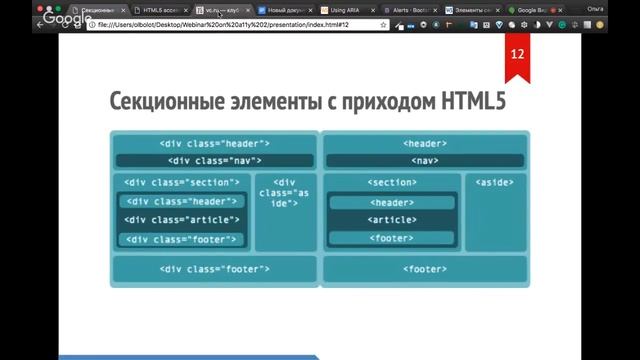Switch to the 'HTML5 accessibility' tab
Image resolution: width=640 pixels, height=360 pixels.
coord(160,10)
